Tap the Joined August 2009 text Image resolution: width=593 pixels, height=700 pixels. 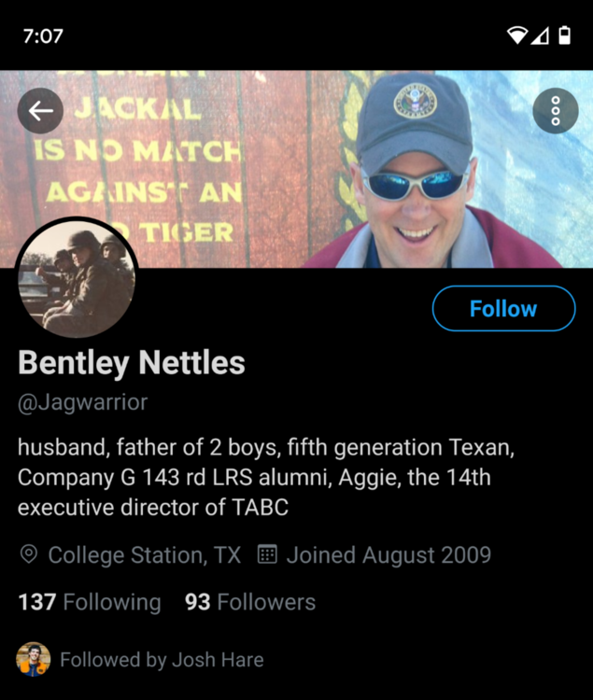(388, 555)
